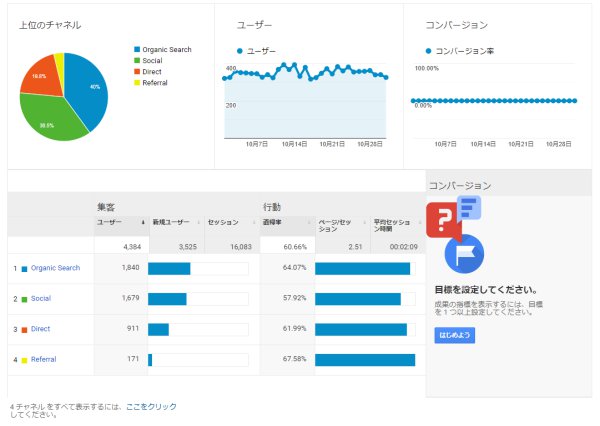Click the 911 users value
Image resolution: width=600 pixels, height=426 pixels.
click(133, 328)
